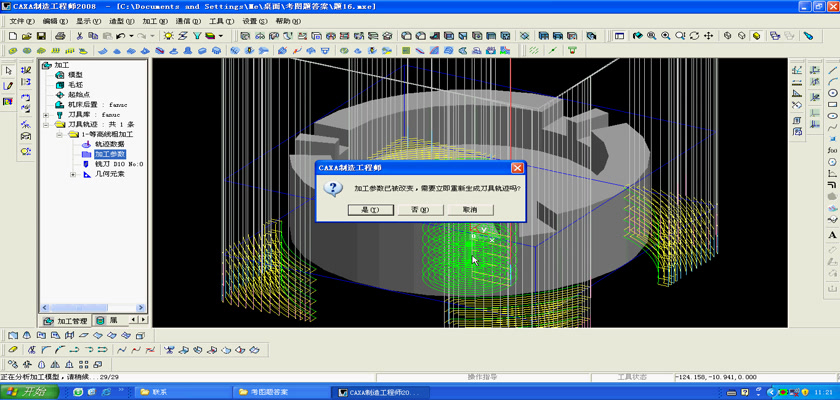840x400 pixels.
Task: Select the Text 'A' tool in right toolbar
Action: pyautogui.click(x=832, y=235)
